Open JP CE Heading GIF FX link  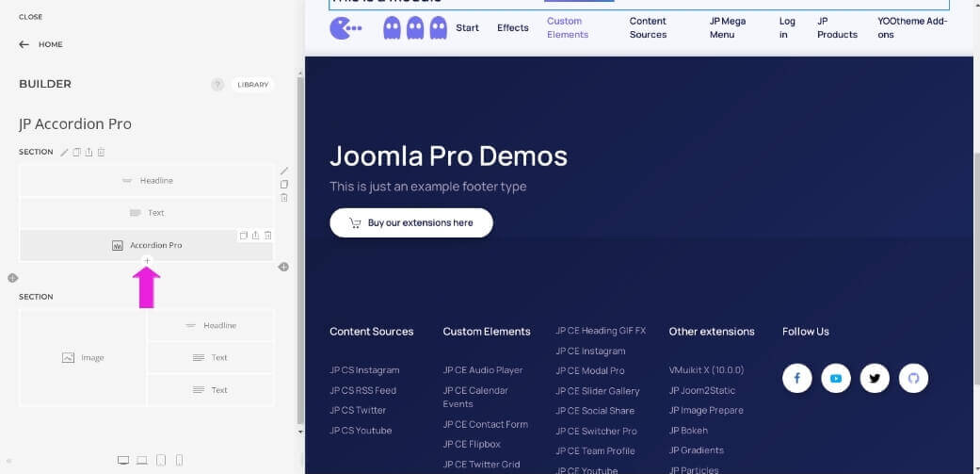601,331
